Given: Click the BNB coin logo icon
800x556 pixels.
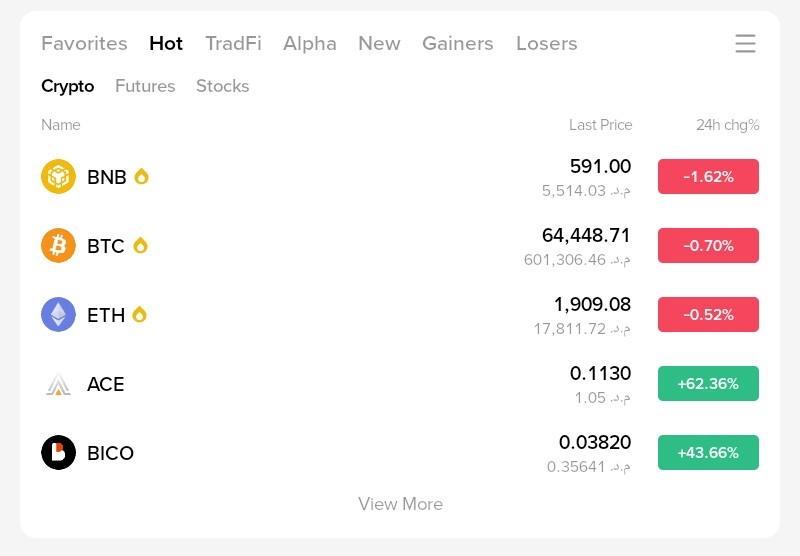Looking at the screenshot, I should coord(58,176).
